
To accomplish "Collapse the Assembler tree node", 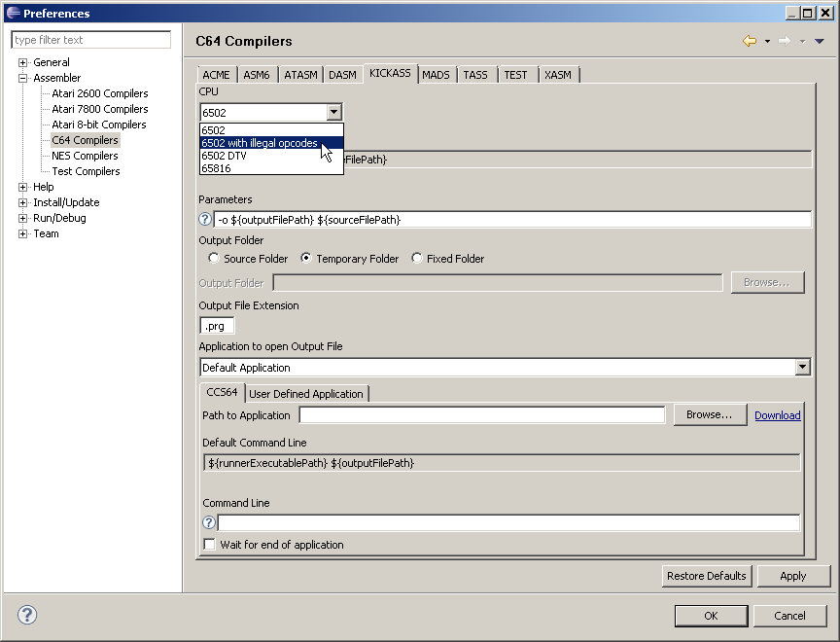I will (22, 78).
